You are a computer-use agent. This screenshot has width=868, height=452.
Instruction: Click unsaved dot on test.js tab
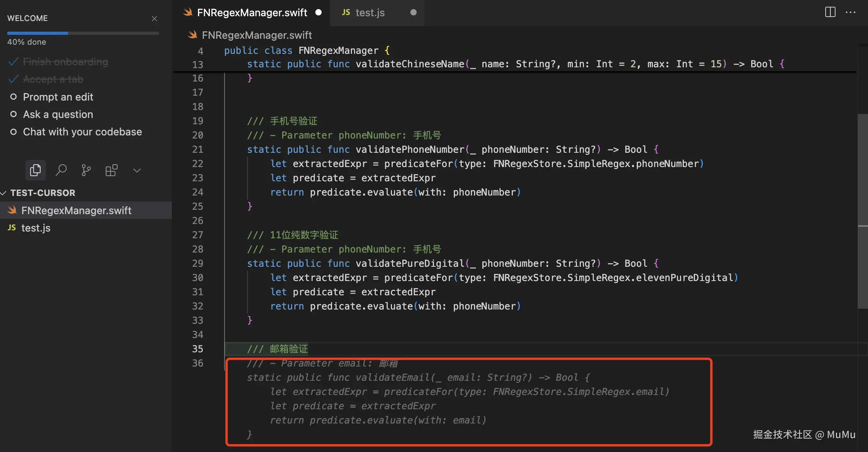(413, 12)
